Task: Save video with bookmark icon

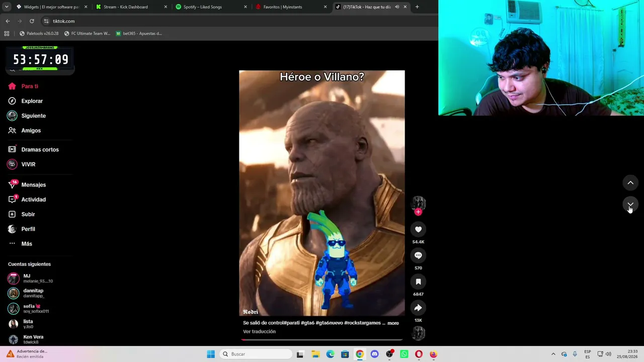Action: coord(418,282)
